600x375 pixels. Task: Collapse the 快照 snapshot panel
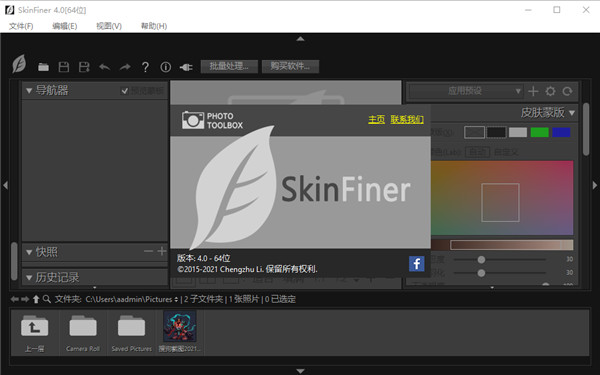(29, 252)
